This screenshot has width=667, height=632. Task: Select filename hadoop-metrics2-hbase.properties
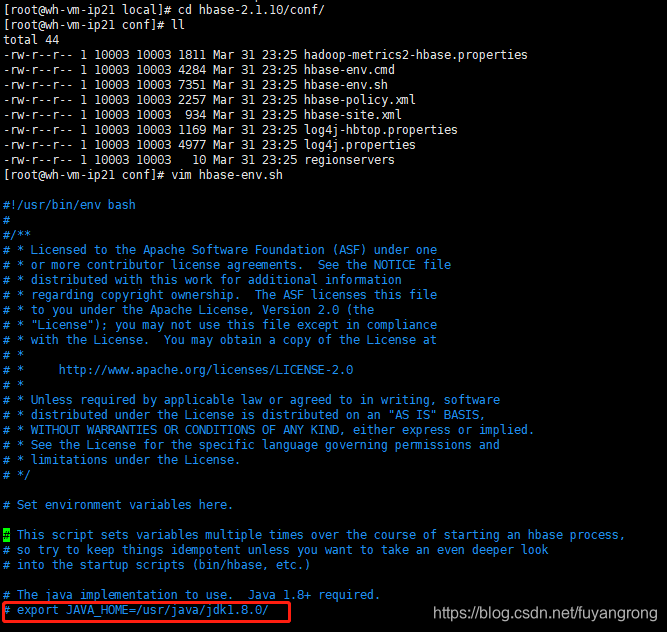(416, 55)
